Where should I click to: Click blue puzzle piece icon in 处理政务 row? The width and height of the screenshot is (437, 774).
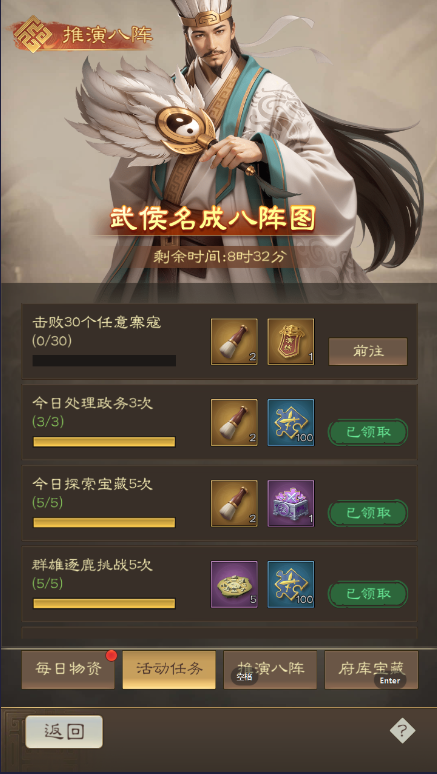291,423
